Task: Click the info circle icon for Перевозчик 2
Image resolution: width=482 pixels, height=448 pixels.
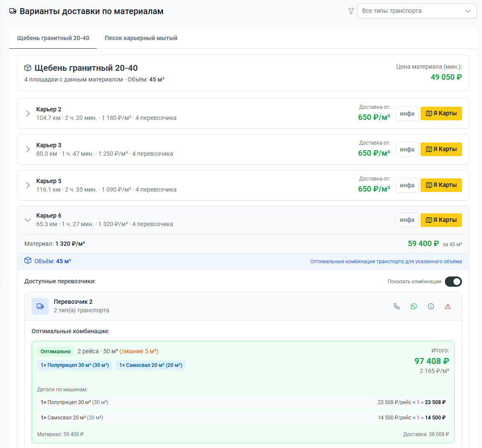Action: click(431, 306)
